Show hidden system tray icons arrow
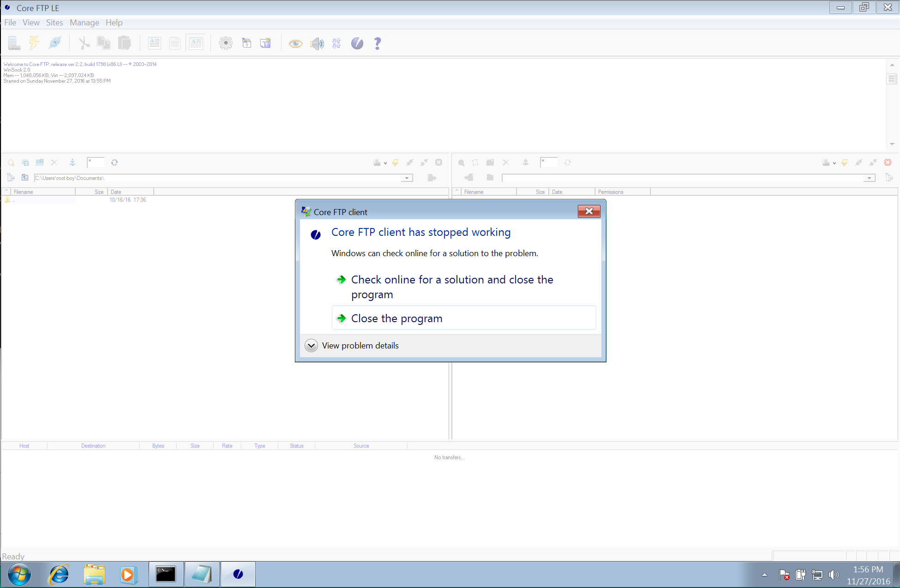 pos(764,575)
